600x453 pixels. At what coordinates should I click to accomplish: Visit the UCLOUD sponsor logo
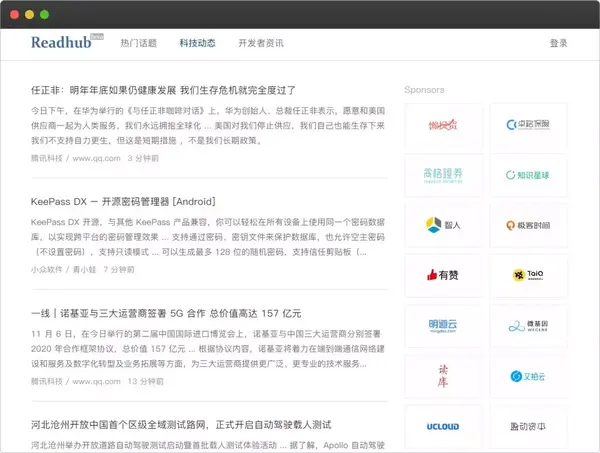click(x=443, y=426)
